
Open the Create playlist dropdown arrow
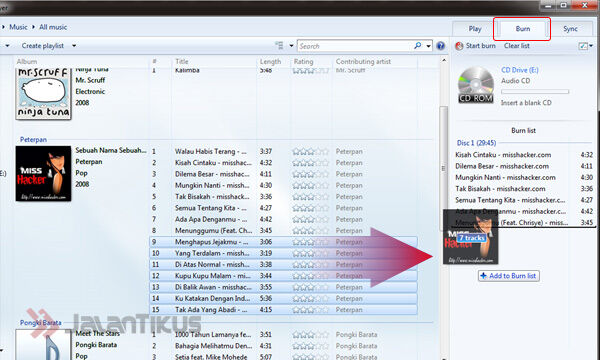tap(74, 46)
